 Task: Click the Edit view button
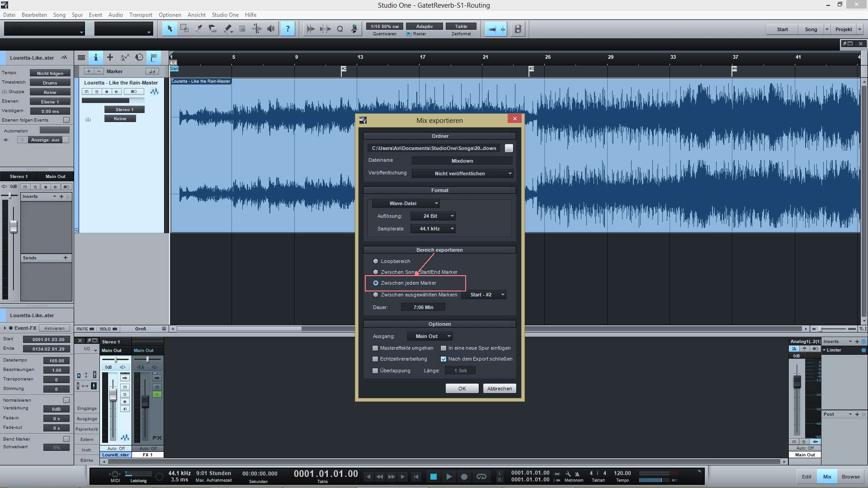pyautogui.click(x=807, y=477)
